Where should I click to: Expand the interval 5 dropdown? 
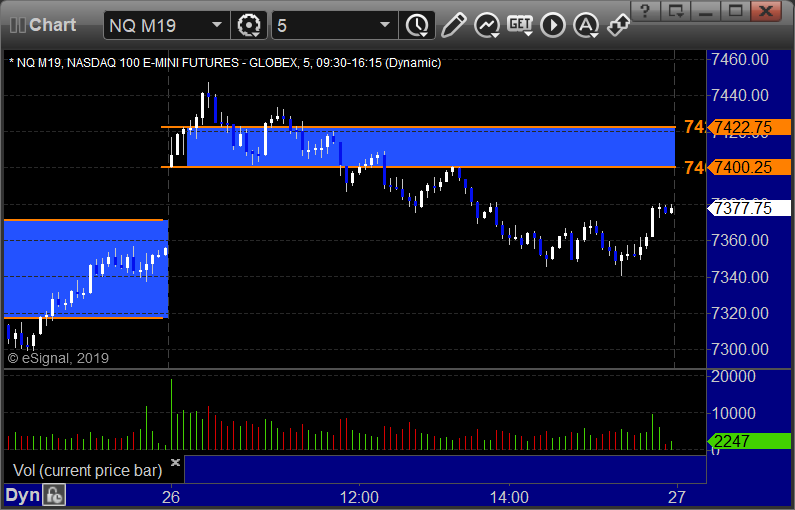point(385,25)
